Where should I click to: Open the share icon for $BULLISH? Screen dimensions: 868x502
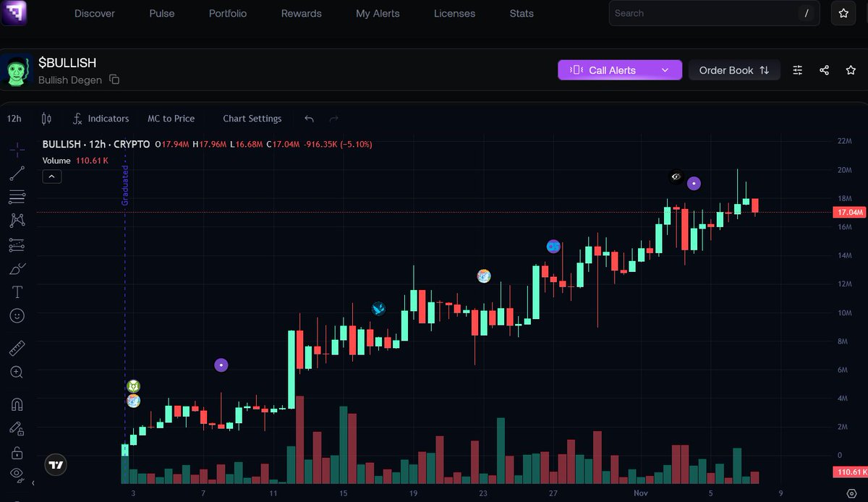point(825,70)
